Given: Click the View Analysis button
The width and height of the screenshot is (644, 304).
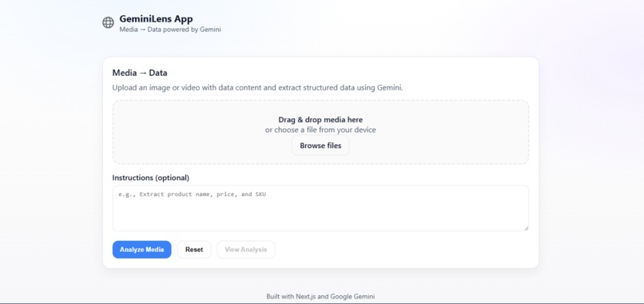Looking at the screenshot, I should (x=246, y=250).
